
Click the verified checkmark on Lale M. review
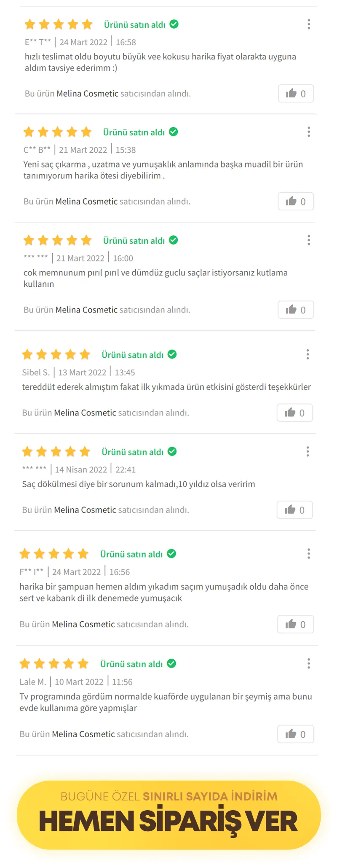[x=171, y=663]
